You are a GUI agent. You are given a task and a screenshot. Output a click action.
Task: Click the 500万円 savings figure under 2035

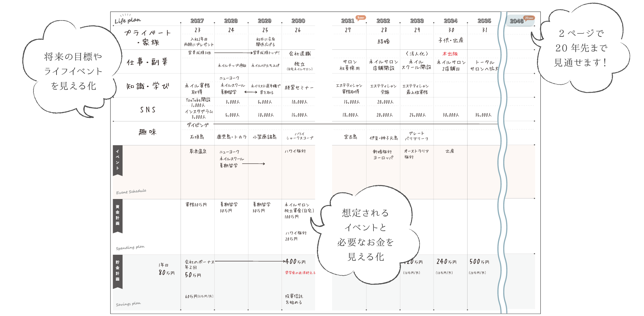pyautogui.click(x=479, y=262)
